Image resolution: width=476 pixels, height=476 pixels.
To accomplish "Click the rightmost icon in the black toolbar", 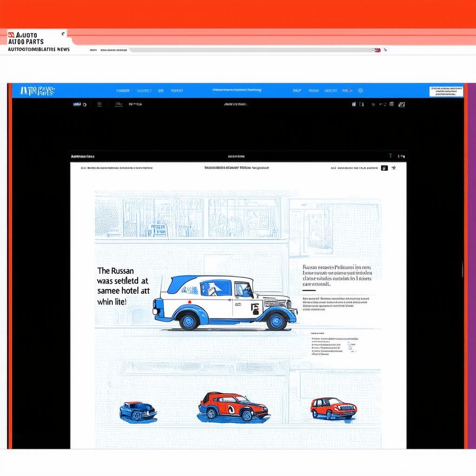I will click(402, 105).
